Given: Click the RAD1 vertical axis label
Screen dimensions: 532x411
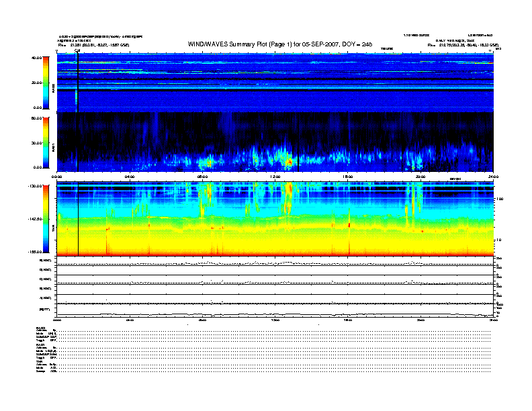Looking at the screenshot, I should (53, 147).
